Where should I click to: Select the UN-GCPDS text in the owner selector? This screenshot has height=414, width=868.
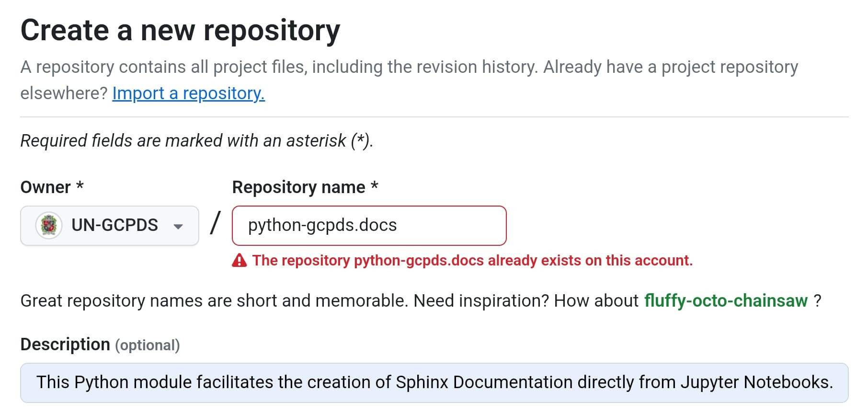(x=114, y=225)
